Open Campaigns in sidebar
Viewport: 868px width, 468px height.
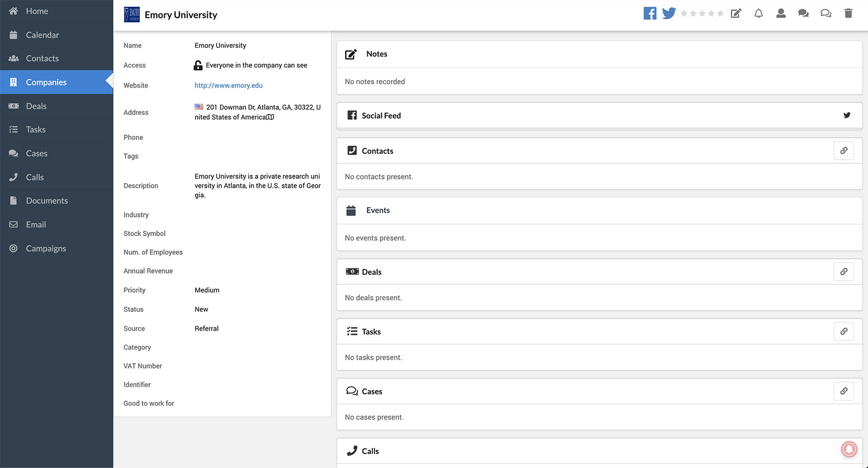56,249
